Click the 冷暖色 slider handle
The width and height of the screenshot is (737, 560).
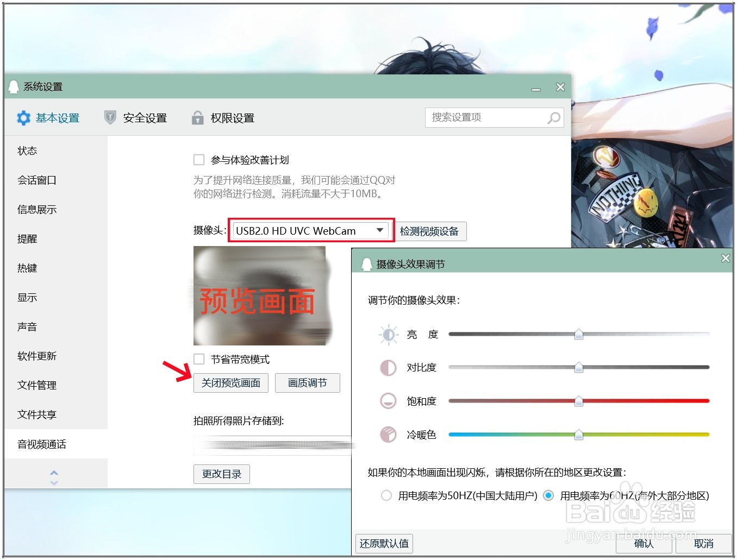coord(579,435)
